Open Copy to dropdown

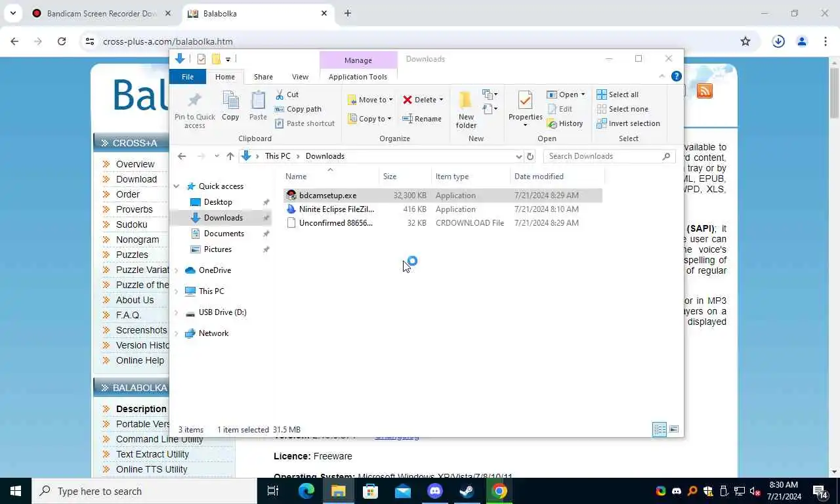[369, 119]
